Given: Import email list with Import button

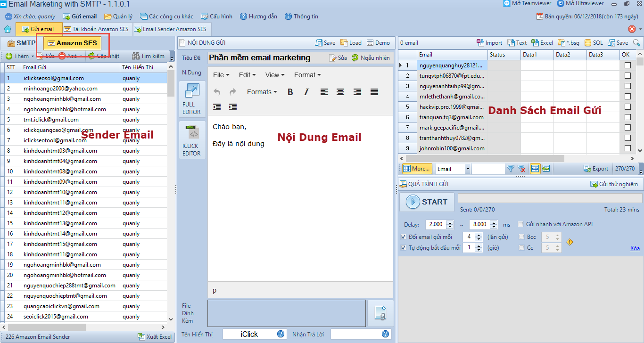Looking at the screenshot, I should [489, 43].
